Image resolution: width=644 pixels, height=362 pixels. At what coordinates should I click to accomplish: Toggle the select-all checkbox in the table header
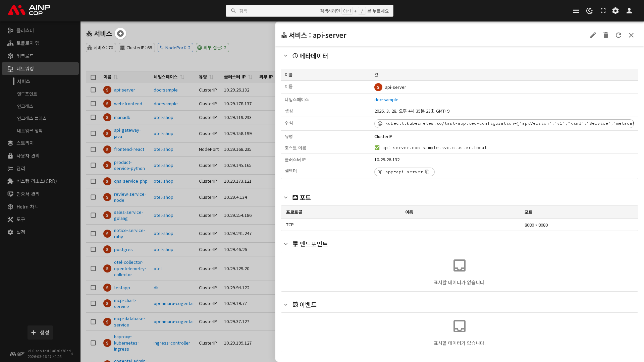(93, 77)
